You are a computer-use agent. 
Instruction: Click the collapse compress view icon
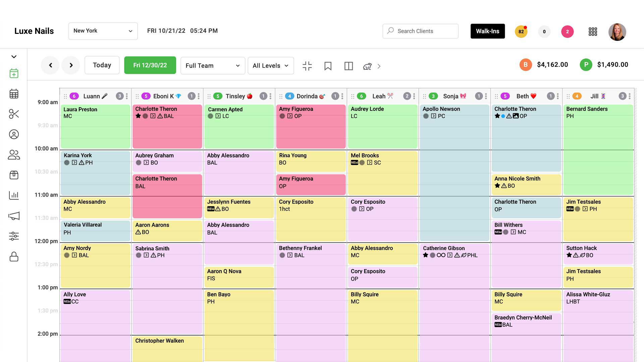point(307,66)
